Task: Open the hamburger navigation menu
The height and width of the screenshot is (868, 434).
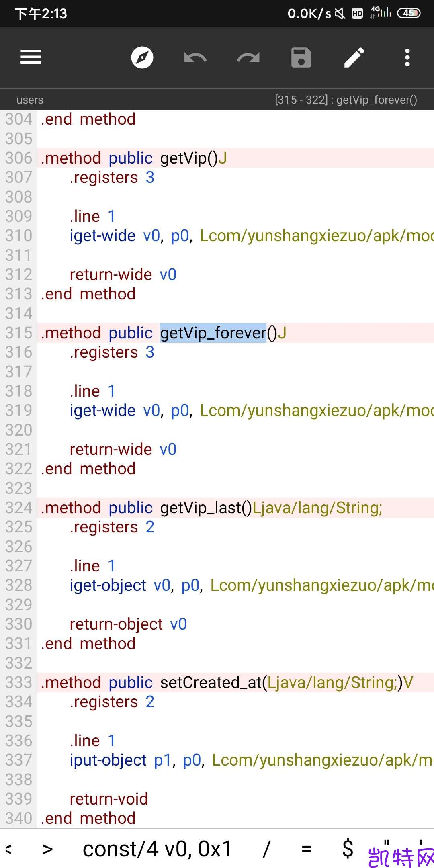Action: (x=31, y=57)
